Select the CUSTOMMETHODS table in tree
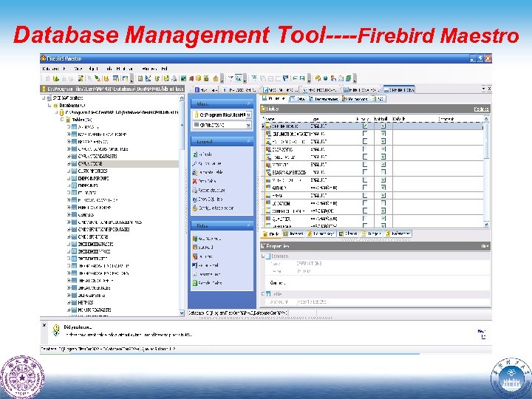 pyautogui.click(x=92, y=171)
